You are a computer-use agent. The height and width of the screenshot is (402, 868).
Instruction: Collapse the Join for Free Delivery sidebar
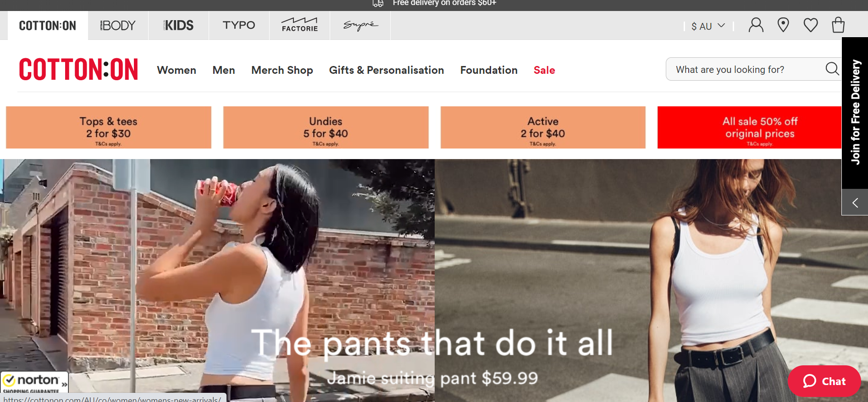tap(854, 202)
